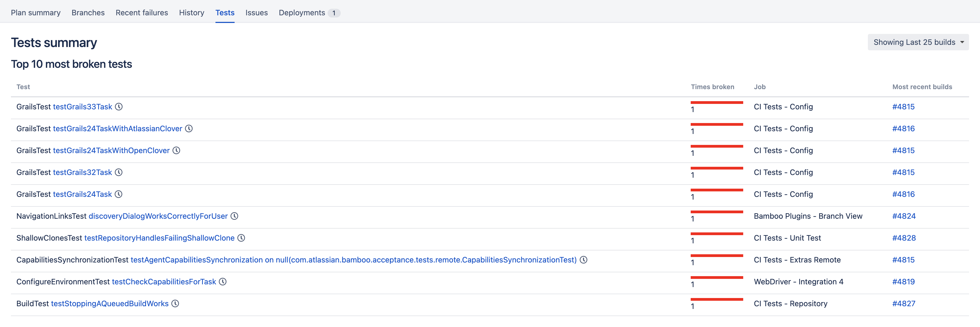Click red bar in BuildTest row
This screenshot has height=327, width=980.
point(716,299)
